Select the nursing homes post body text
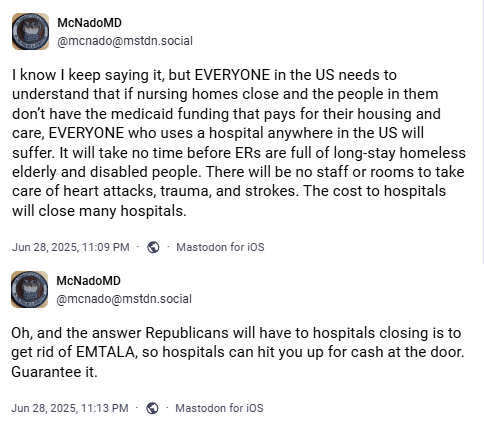This screenshot has height=440, width=484. [239, 143]
